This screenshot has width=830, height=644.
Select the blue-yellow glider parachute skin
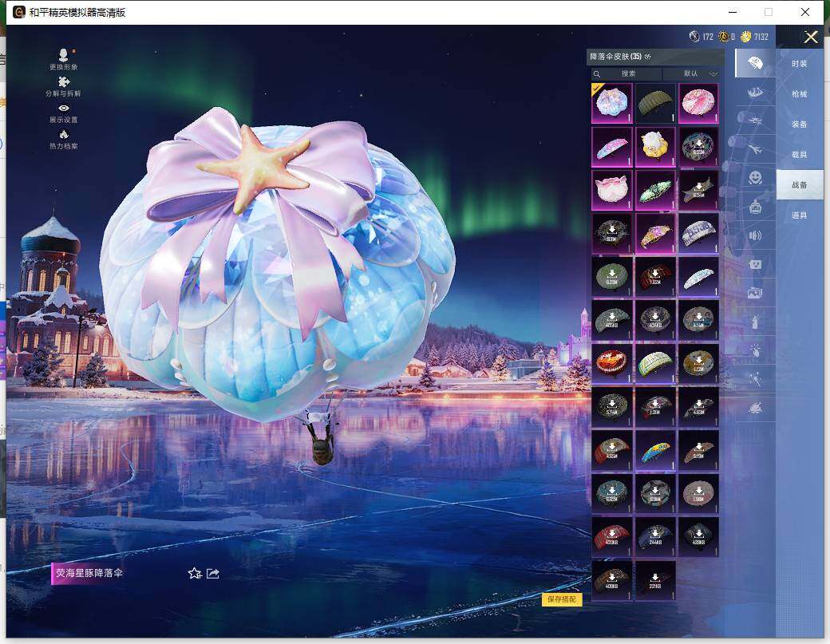tap(654, 450)
